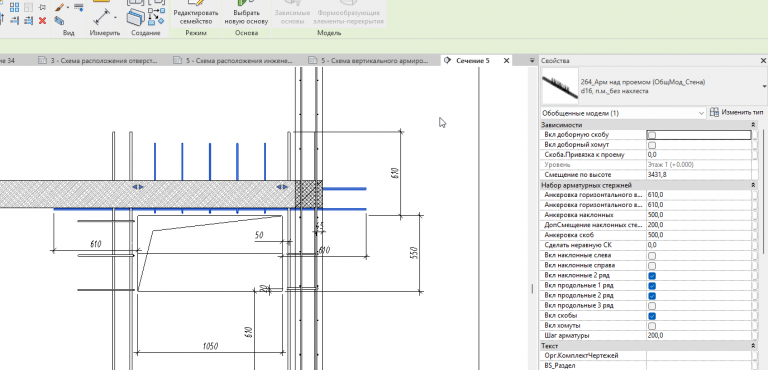
Task: Click the family type preview thumbnail
Action: coord(559,85)
